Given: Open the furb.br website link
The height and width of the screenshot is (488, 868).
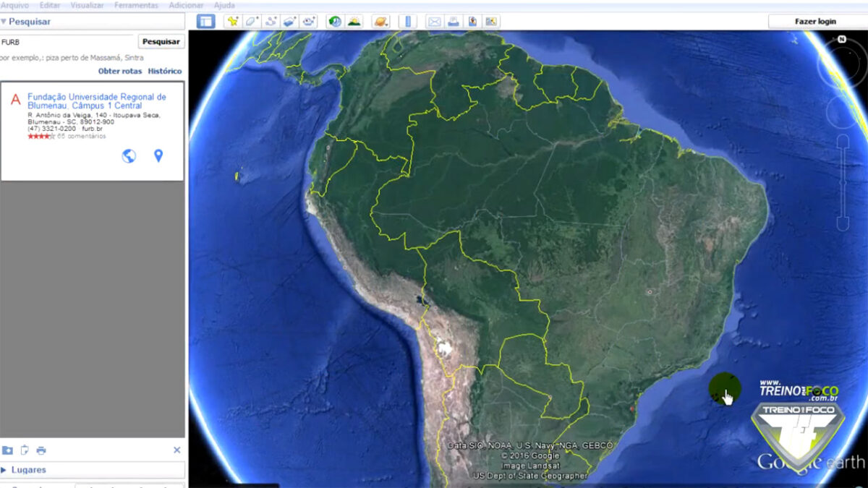Looking at the screenshot, I should pos(92,129).
